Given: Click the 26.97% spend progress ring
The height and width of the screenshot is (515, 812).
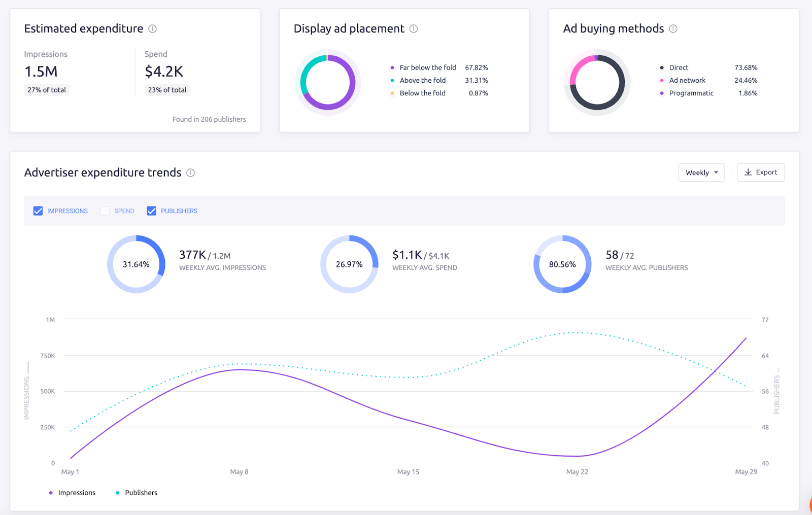Looking at the screenshot, I should pyautogui.click(x=349, y=264).
